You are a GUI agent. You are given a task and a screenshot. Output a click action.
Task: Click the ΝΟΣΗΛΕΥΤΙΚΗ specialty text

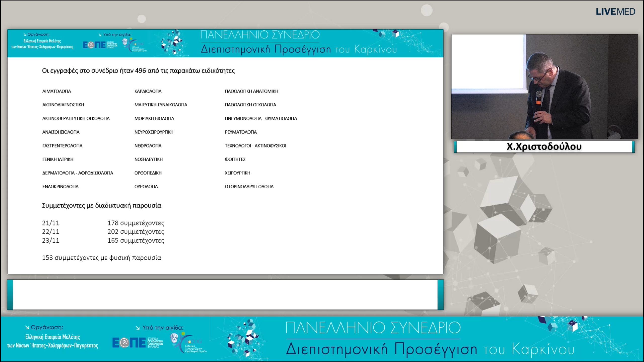[x=148, y=159]
